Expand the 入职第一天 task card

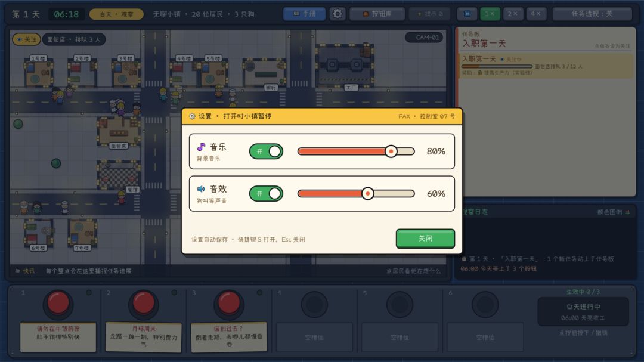point(546,66)
